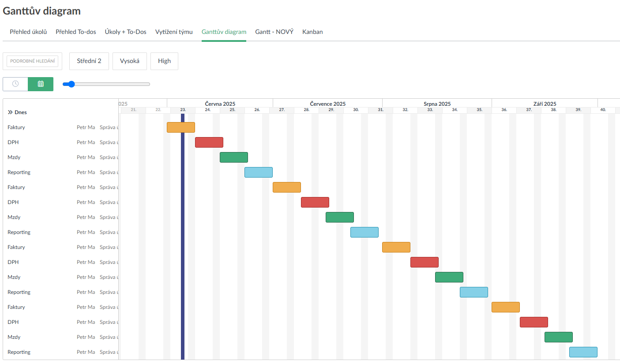Select the first green Mzdy bar
This screenshot has height=364, width=620.
point(234,157)
